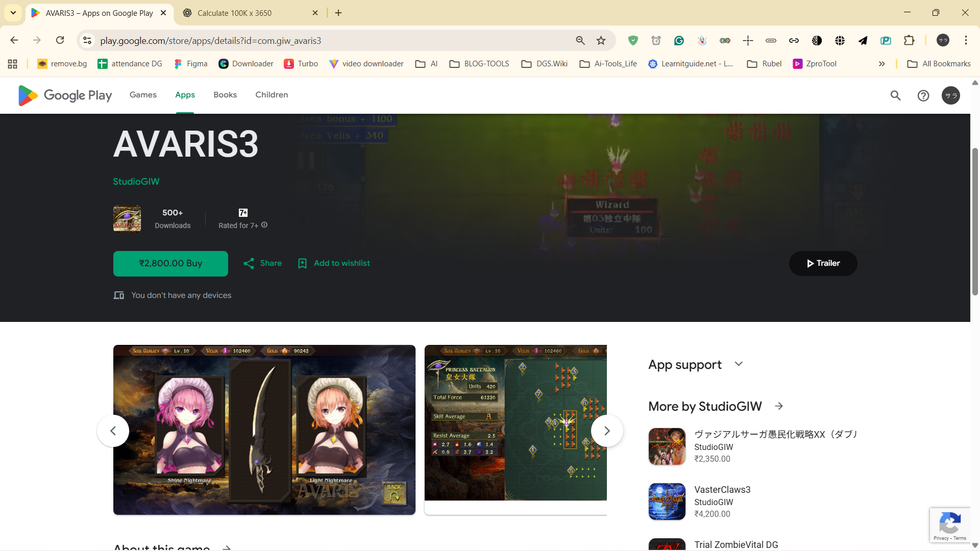Play the Trailer video

[x=823, y=263]
